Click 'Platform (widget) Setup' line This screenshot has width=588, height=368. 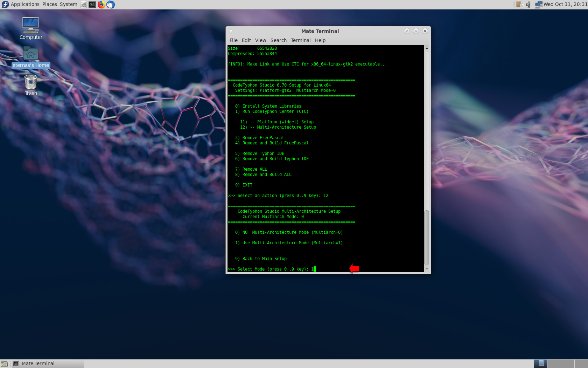click(x=277, y=122)
